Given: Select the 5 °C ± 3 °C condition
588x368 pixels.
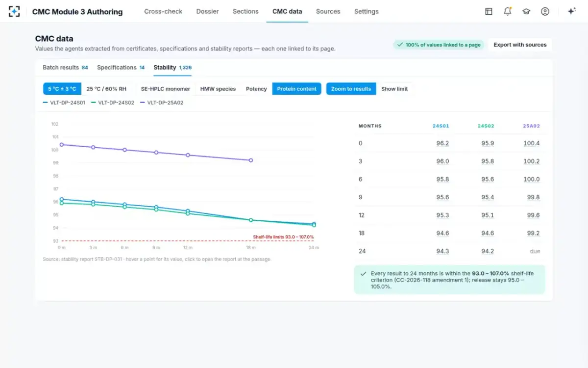Looking at the screenshot, I should [x=62, y=89].
